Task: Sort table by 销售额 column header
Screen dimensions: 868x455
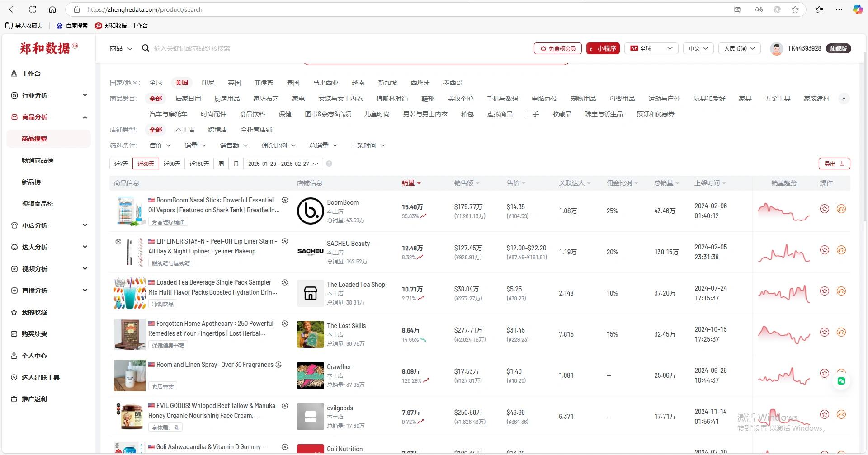Action: pos(467,183)
